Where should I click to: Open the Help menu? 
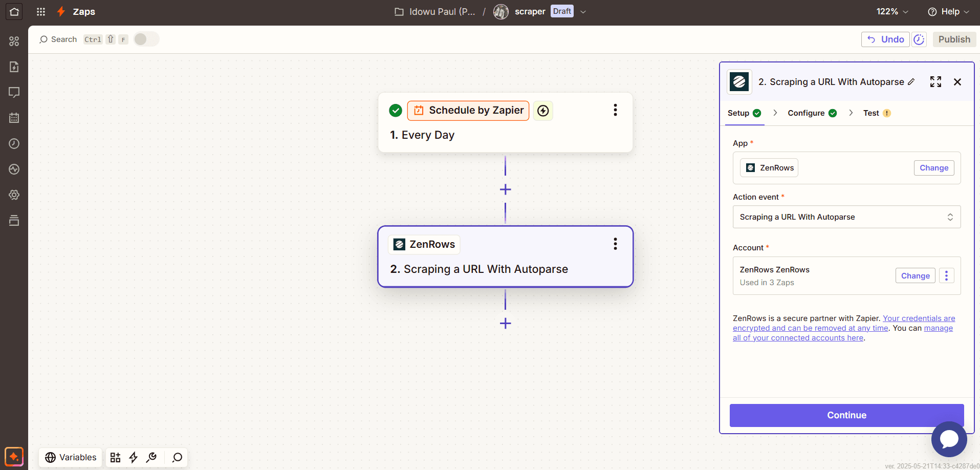(x=948, y=11)
